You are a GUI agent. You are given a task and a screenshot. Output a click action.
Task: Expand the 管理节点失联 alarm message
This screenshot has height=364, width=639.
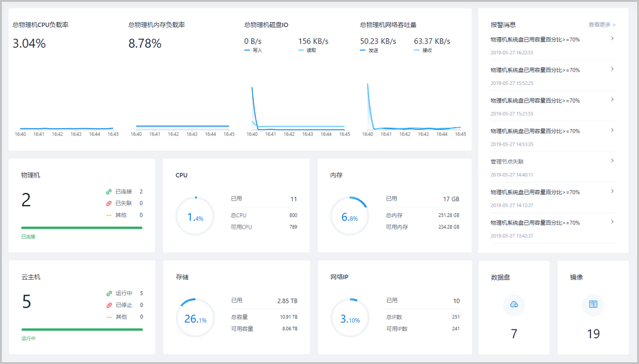click(612, 161)
